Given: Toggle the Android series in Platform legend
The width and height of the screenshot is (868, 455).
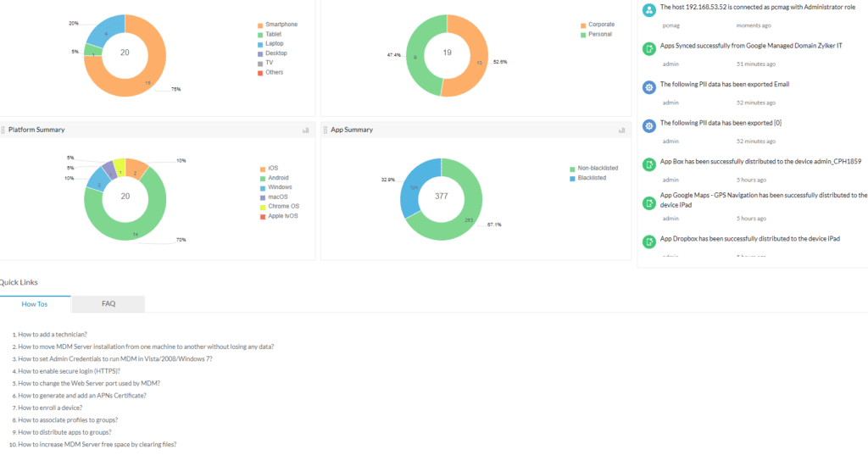Looking at the screenshot, I should 279,178.
